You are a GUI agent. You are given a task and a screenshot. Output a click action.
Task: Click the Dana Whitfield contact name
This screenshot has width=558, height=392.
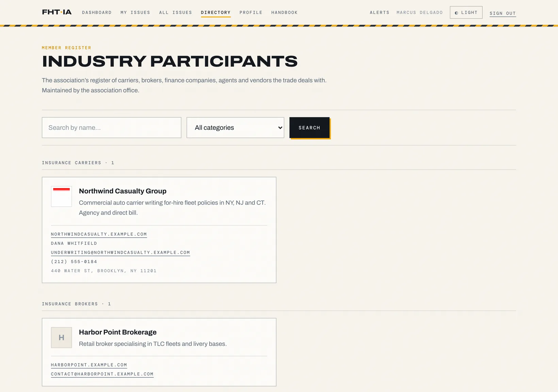tap(74, 243)
